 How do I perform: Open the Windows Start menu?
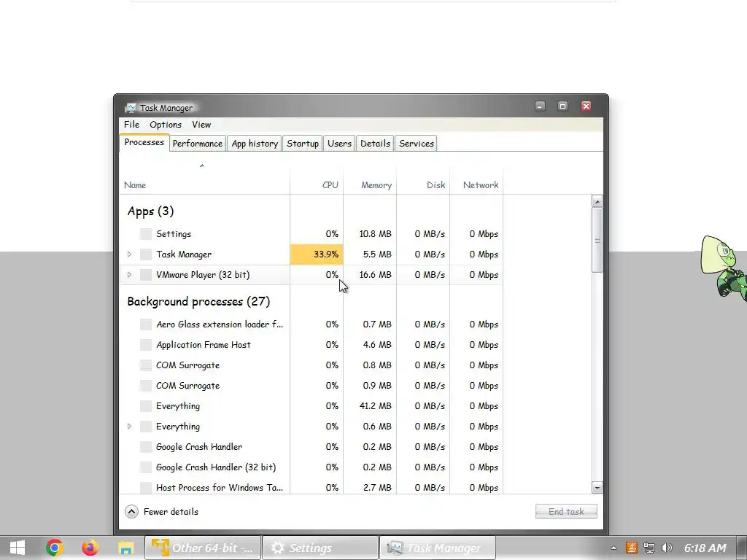click(18, 548)
